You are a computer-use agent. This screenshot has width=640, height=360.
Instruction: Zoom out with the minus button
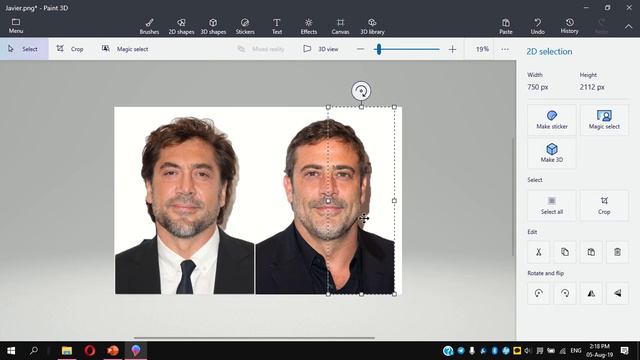point(360,49)
